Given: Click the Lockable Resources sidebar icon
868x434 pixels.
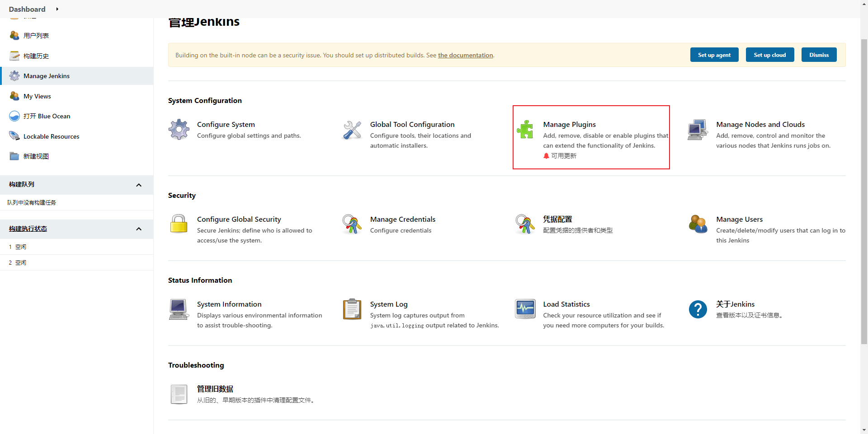Looking at the screenshot, I should tap(14, 136).
